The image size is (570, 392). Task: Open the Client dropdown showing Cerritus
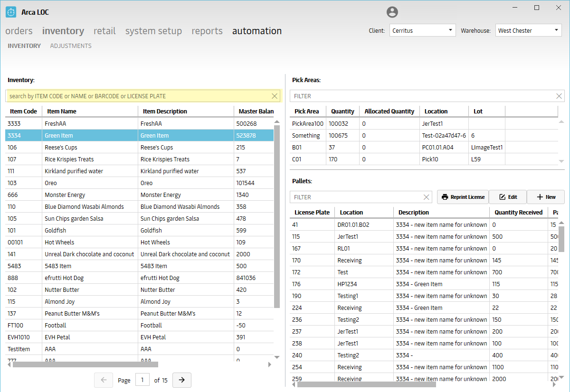(423, 30)
